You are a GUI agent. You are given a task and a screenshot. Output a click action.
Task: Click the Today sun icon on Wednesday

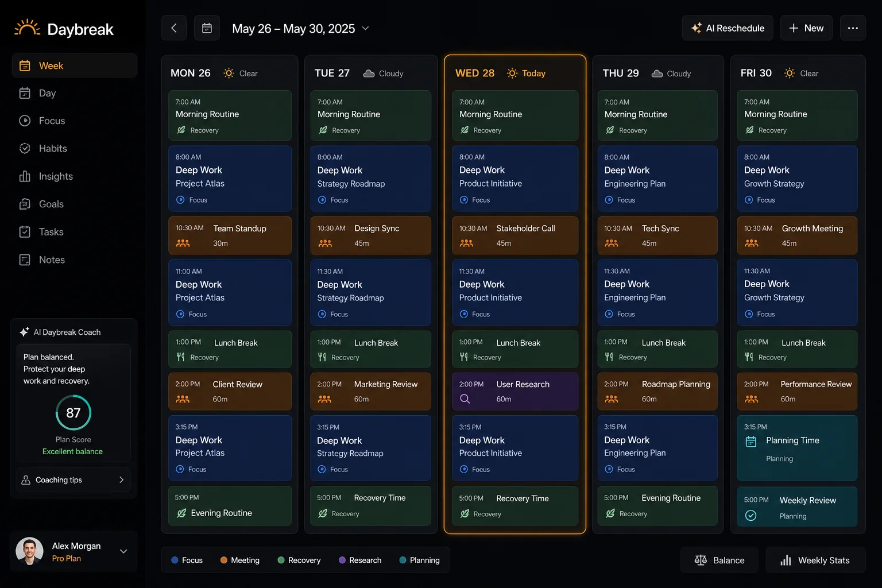(x=512, y=73)
